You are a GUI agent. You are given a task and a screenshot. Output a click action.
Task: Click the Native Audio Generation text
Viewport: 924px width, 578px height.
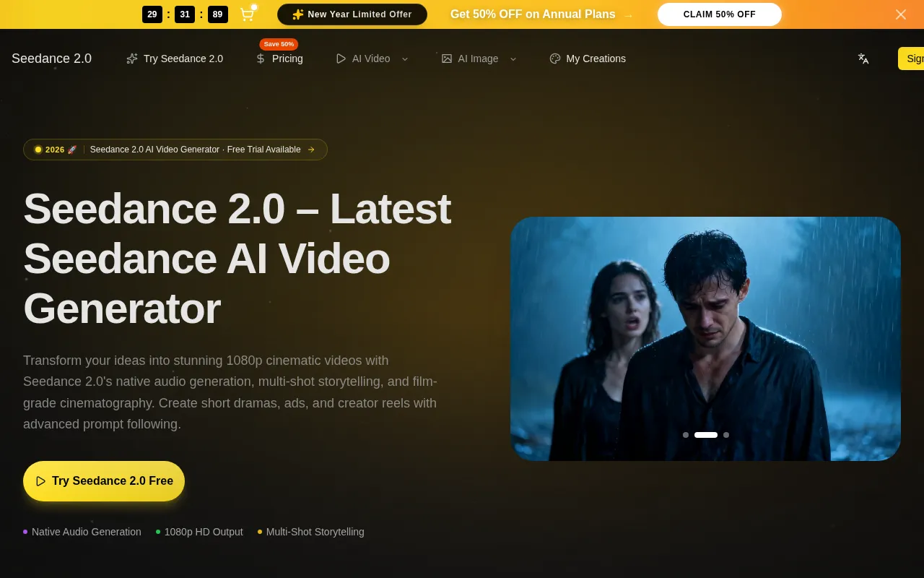pyautogui.click(x=87, y=532)
